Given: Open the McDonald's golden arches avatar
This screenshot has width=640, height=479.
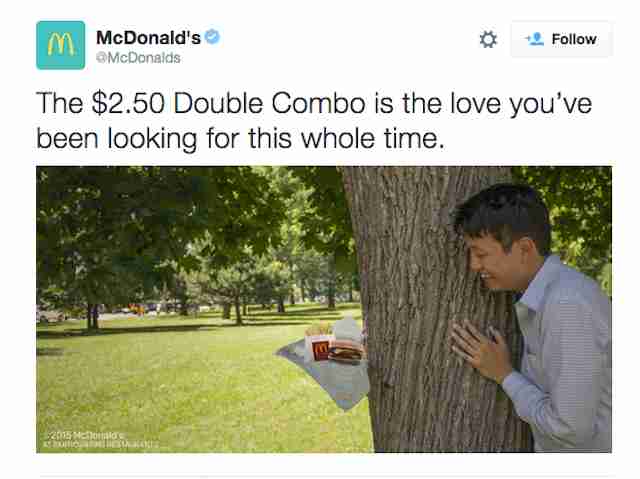Looking at the screenshot, I should pos(60,45).
